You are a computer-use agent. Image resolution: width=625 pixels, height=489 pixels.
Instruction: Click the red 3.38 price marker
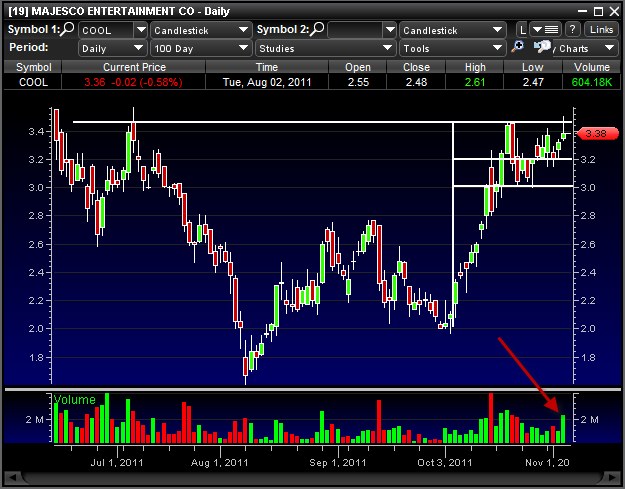pos(596,134)
